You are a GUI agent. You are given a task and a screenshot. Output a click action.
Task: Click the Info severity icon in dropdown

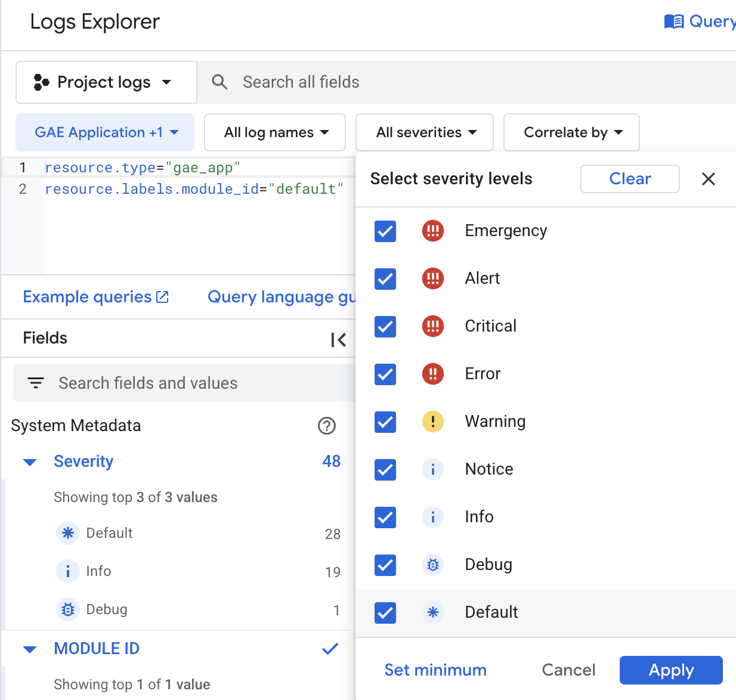433,517
